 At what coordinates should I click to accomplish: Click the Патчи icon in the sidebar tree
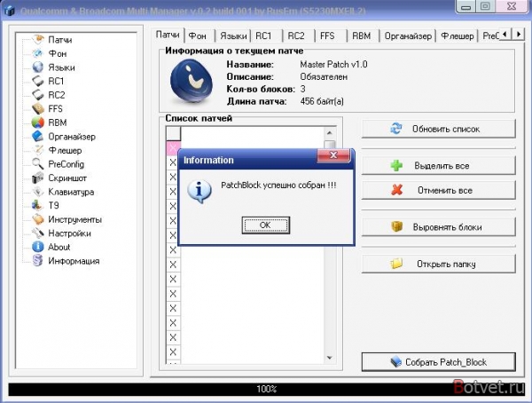click(38, 39)
